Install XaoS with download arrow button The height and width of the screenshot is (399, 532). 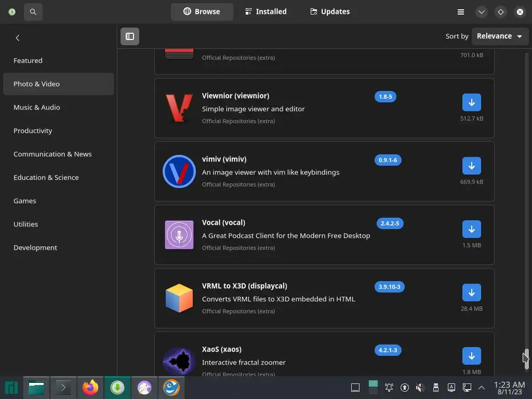[x=471, y=356]
